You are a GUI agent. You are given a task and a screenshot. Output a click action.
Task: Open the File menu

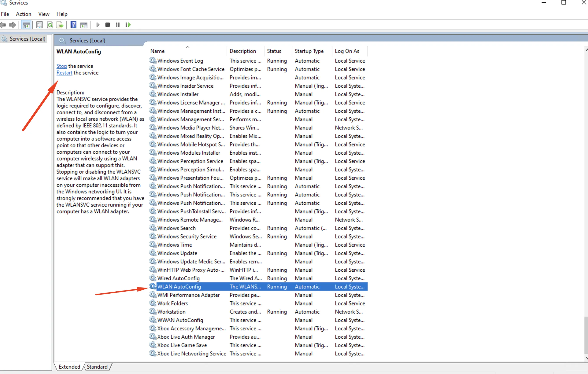pyautogui.click(x=5, y=14)
